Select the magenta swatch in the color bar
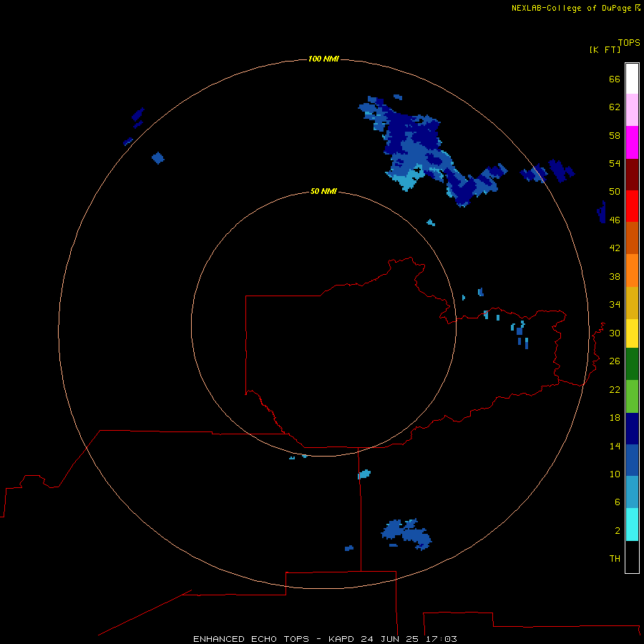The height and width of the screenshot is (644, 644). [632, 142]
